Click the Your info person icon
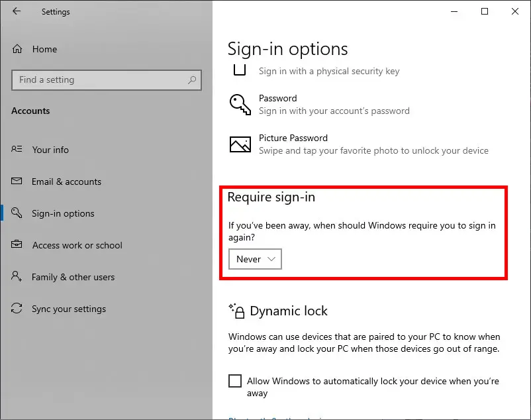Image resolution: width=531 pixels, height=420 pixels. pos(17,149)
